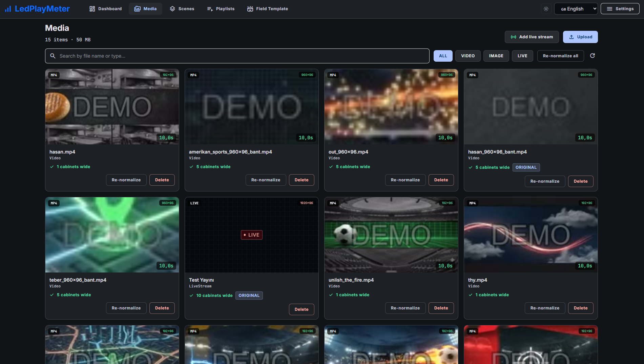Click the LedPlayMeter logo icon
644x364 pixels.
coord(8,9)
